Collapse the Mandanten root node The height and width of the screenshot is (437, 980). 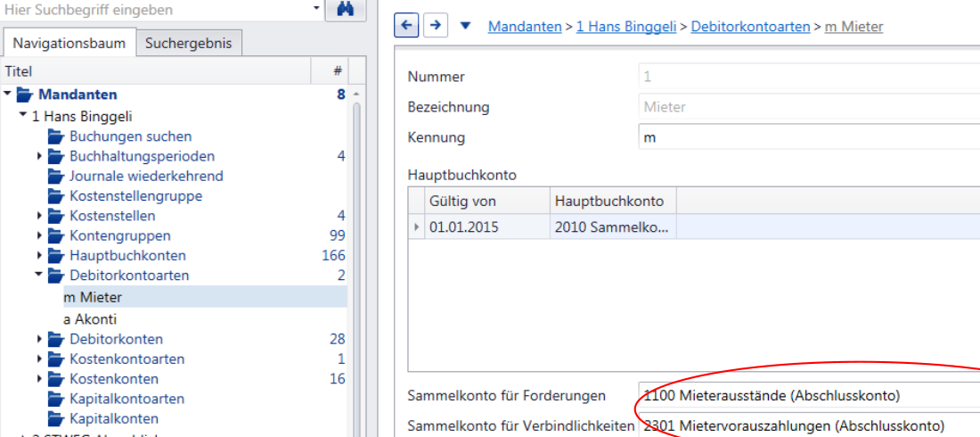click(x=7, y=95)
